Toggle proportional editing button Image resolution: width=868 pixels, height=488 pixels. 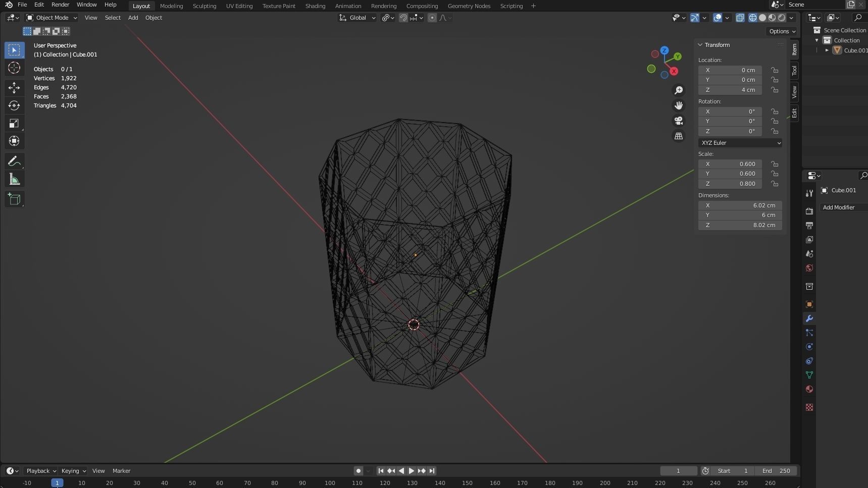[x=432, y=18]
